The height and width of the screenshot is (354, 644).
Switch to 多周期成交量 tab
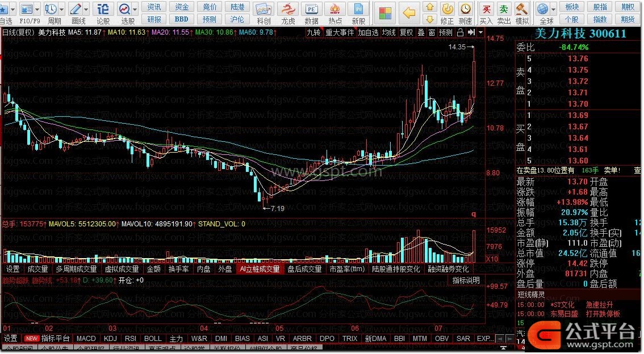77,269
